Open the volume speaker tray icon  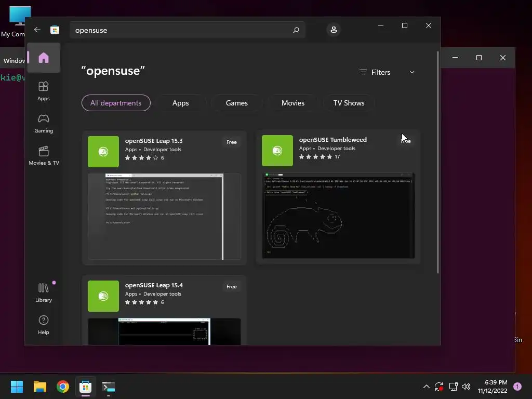(466, 387)
